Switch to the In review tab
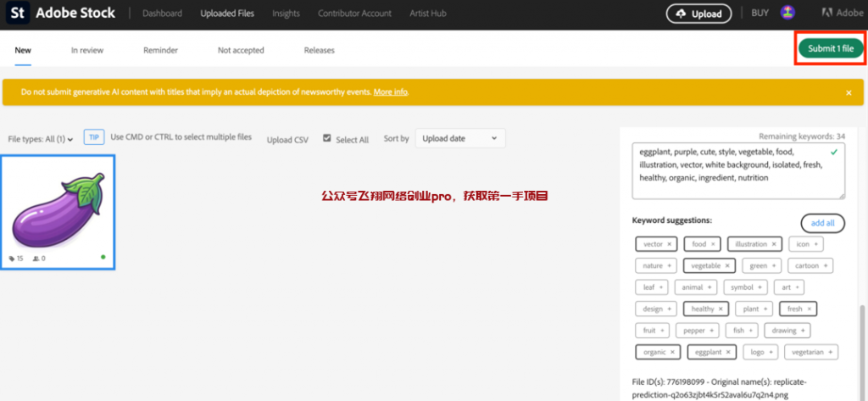Image resolution: width=868 pixels, height=401 pixels. pos(87,50)
